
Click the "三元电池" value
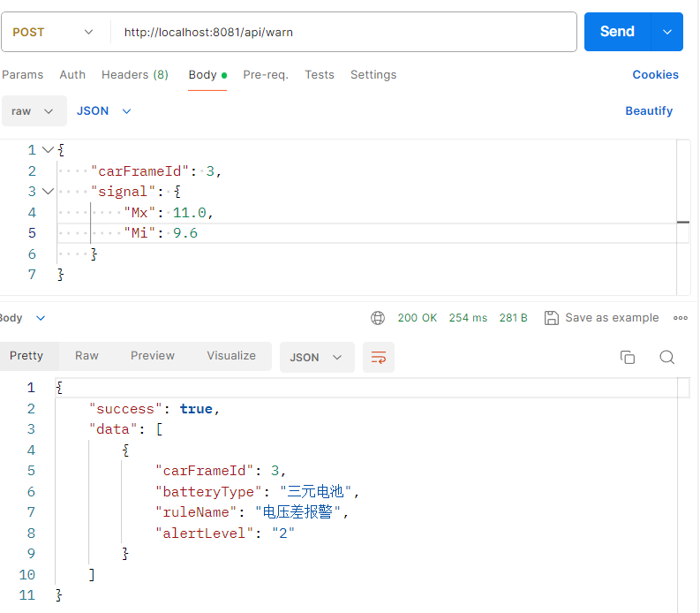tap(316, 491)
